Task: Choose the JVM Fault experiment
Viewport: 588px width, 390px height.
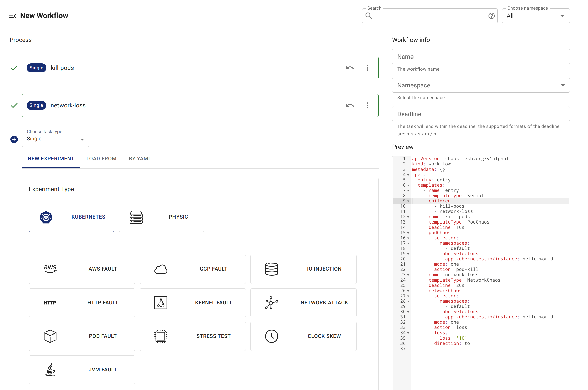Action: 82,369
